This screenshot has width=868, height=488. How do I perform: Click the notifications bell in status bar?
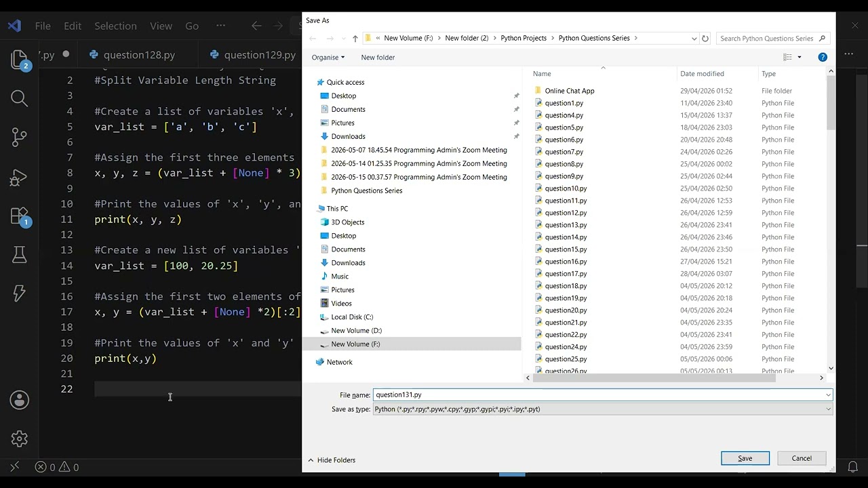click(x=853, y=467)
